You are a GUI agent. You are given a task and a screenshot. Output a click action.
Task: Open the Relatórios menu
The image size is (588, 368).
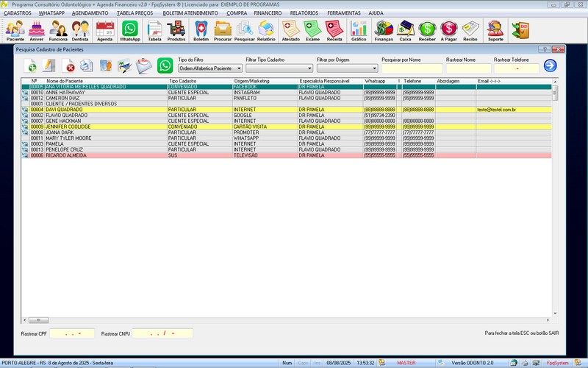pos(304,13)
